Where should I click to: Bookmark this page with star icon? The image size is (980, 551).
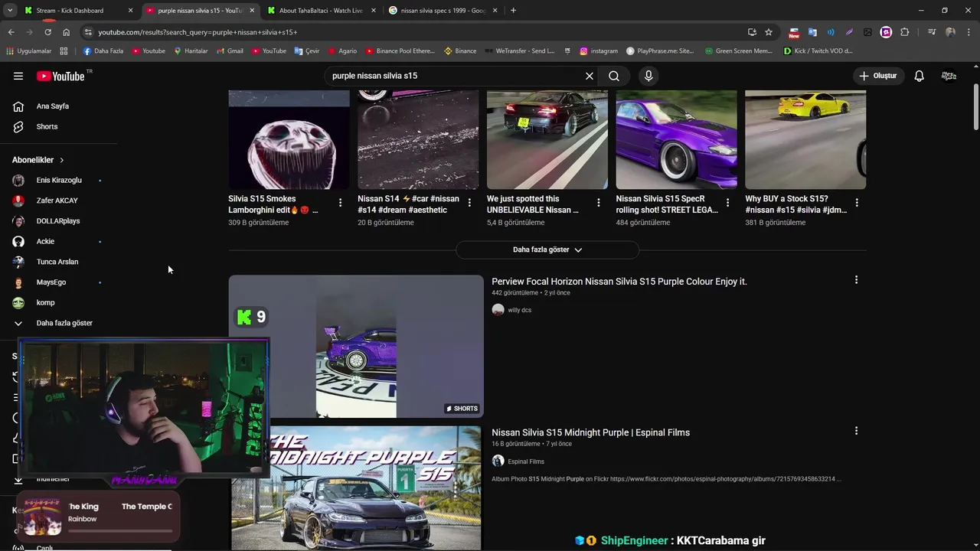(x=769, y=32)
